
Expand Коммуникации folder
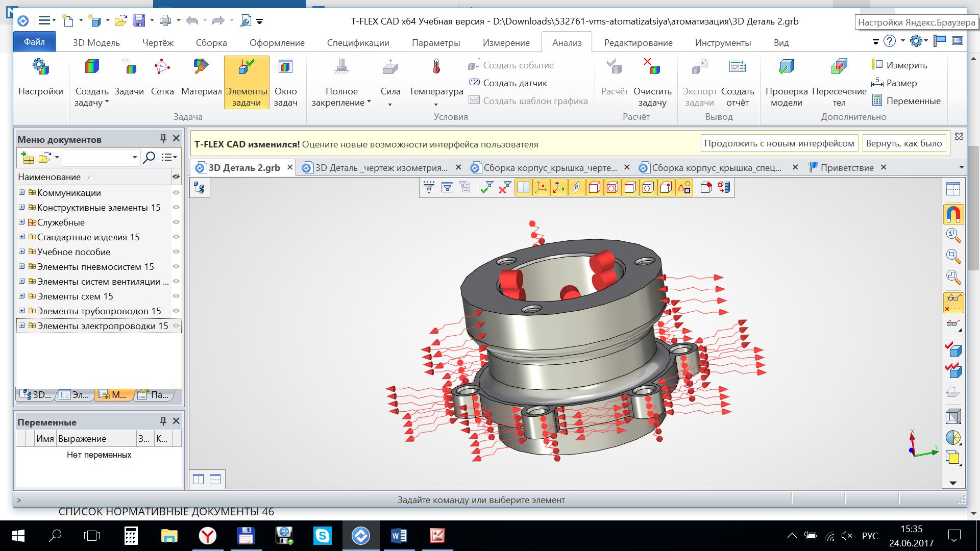(x=22, y=192)
